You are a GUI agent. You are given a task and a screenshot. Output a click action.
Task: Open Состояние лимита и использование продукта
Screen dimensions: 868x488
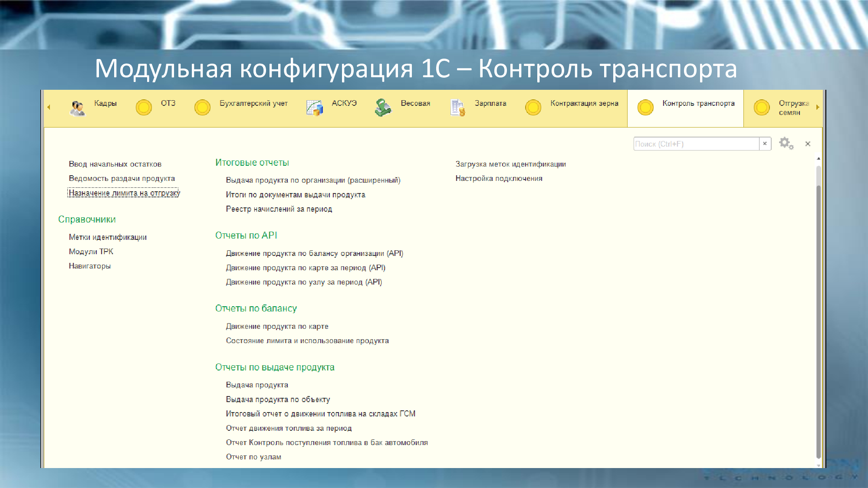(307, 341)
